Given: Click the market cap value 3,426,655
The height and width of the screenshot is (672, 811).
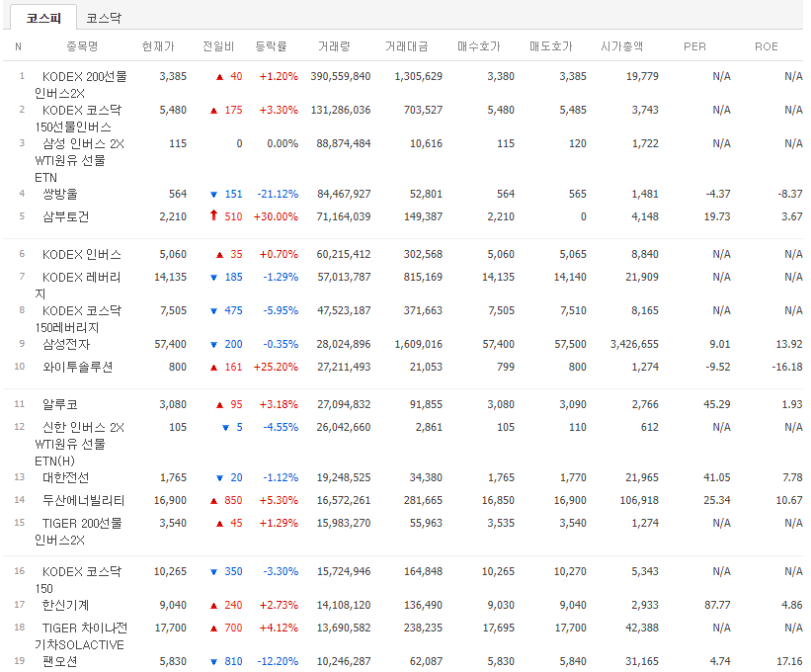Looking at the screenshot, I should pyautogui.click(x=634, y=345).
